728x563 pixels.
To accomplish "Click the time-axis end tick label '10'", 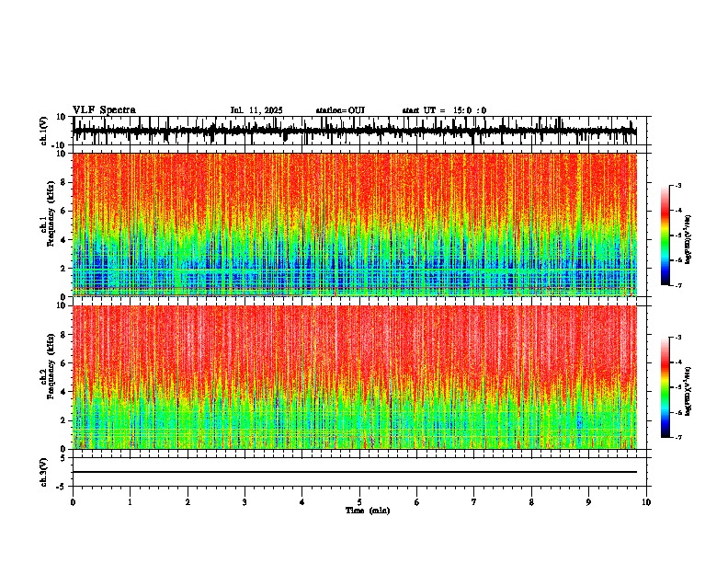I will tap(646, 502).
